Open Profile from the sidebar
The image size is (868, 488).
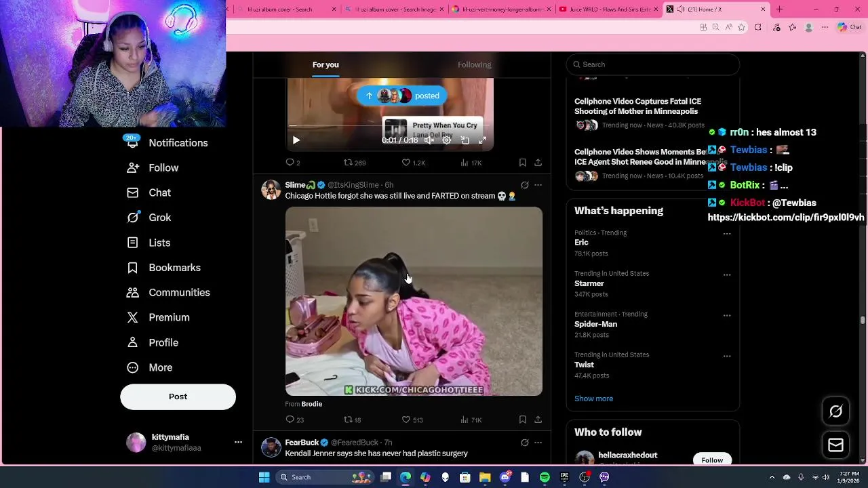tap(153, 343)
